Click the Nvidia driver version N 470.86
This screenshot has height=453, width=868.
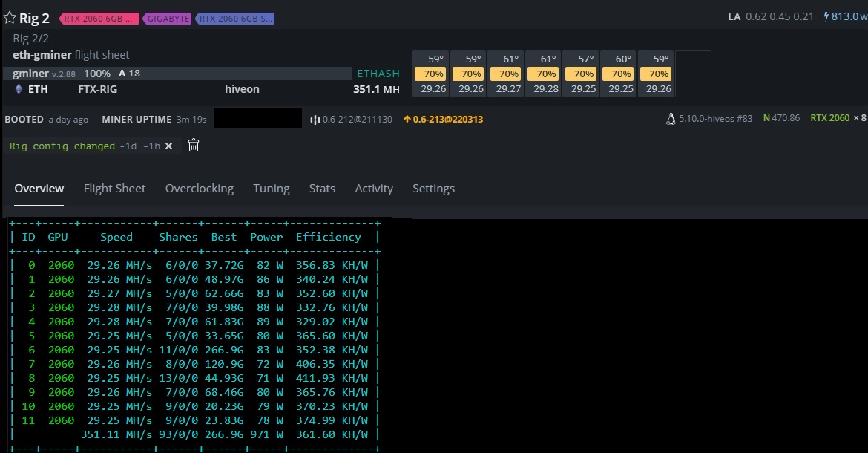click(x=781, y=117)
